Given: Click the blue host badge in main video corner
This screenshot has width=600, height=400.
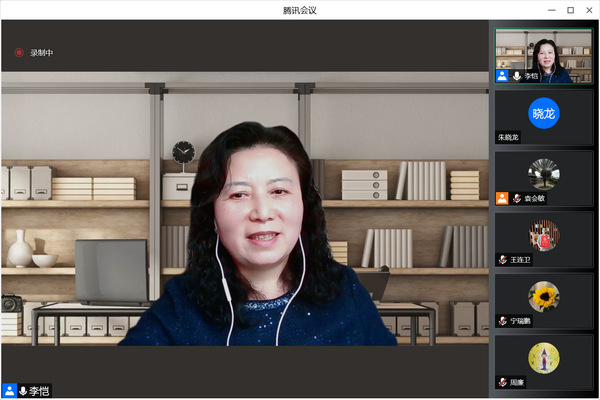Looking at the screenshot, I should [8, 391].
